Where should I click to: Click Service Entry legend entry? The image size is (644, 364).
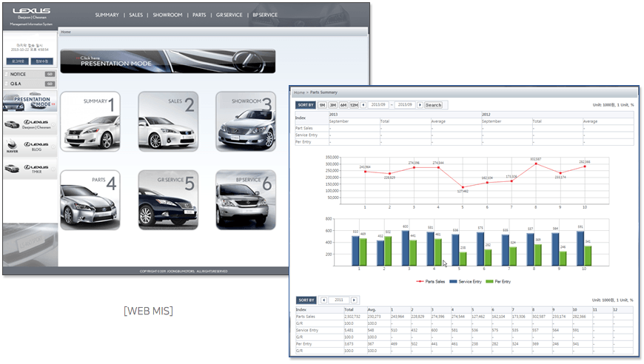466,282
